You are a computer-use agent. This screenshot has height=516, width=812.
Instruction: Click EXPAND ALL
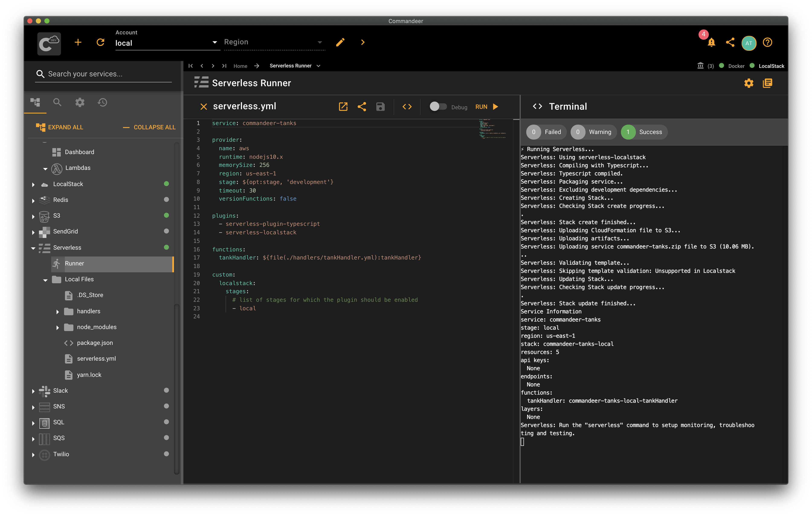click(59, 127)
